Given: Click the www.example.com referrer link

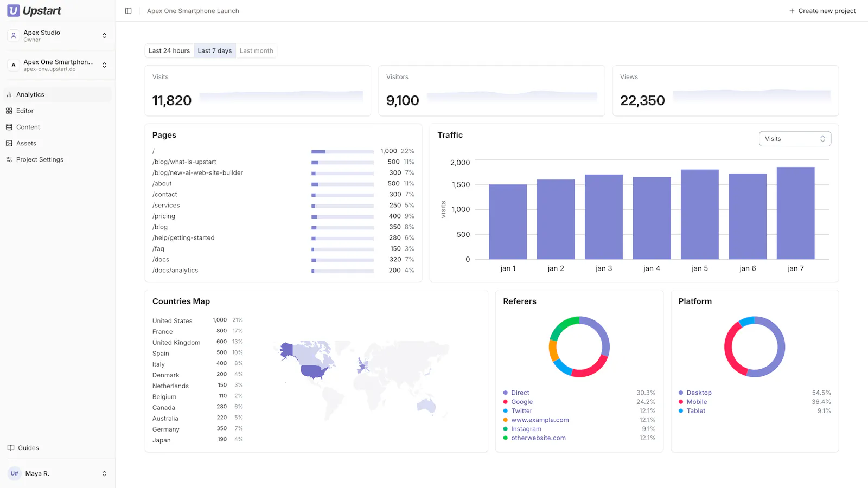Looking at the screenshot, I should [x=540, y=420].
